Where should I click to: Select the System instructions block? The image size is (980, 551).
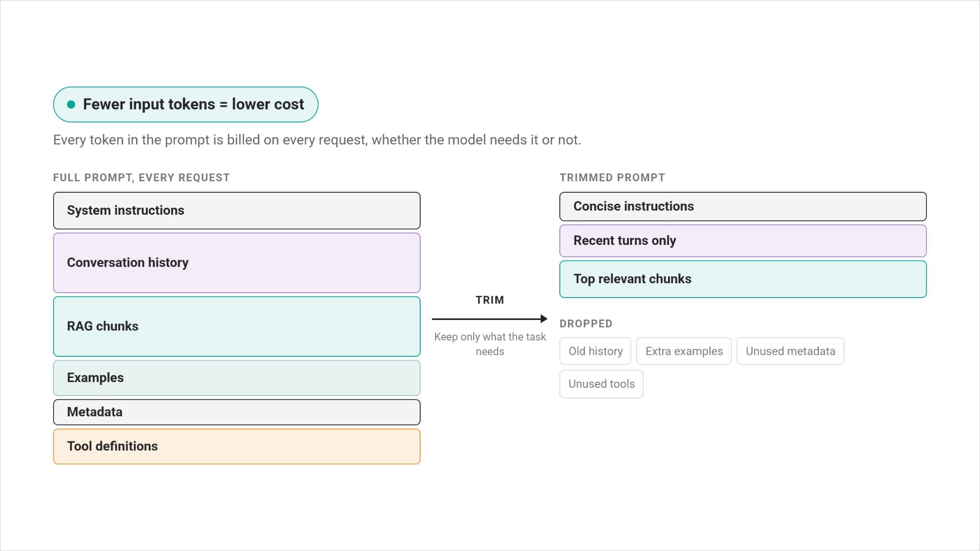(x=237, y=210)
